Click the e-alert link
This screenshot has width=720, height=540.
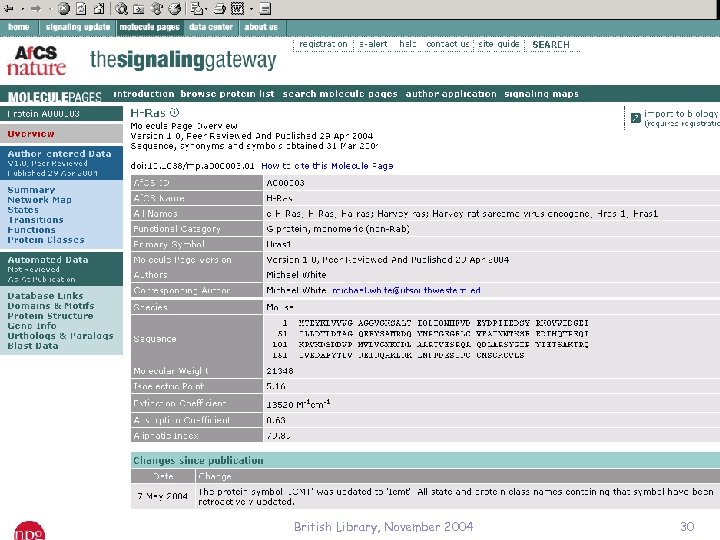(373, 44)
